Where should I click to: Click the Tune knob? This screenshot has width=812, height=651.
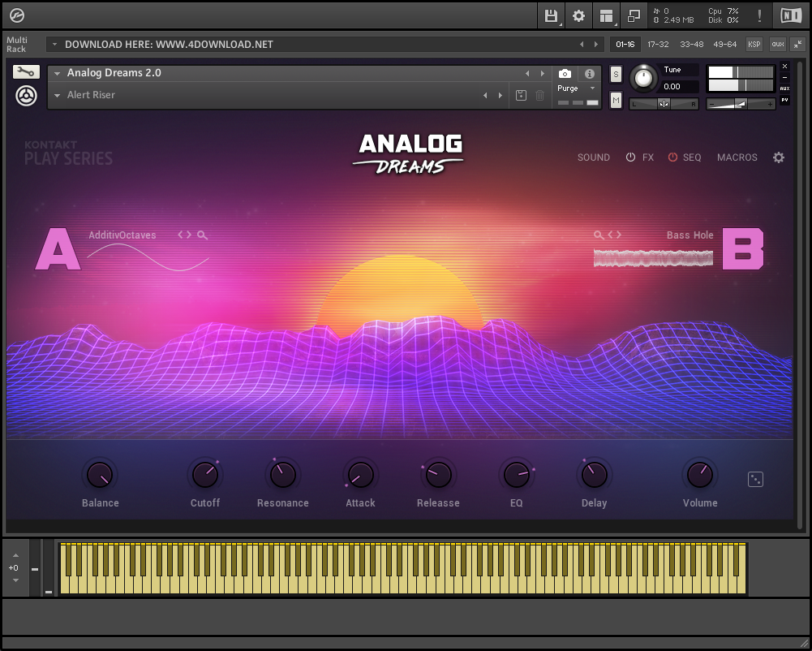click(x=643, y=78)
